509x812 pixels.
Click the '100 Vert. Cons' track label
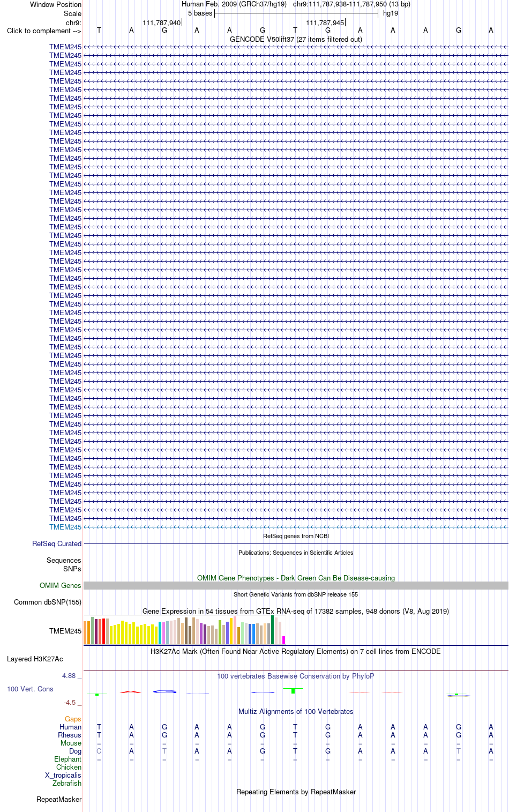(x=30, y=689)
